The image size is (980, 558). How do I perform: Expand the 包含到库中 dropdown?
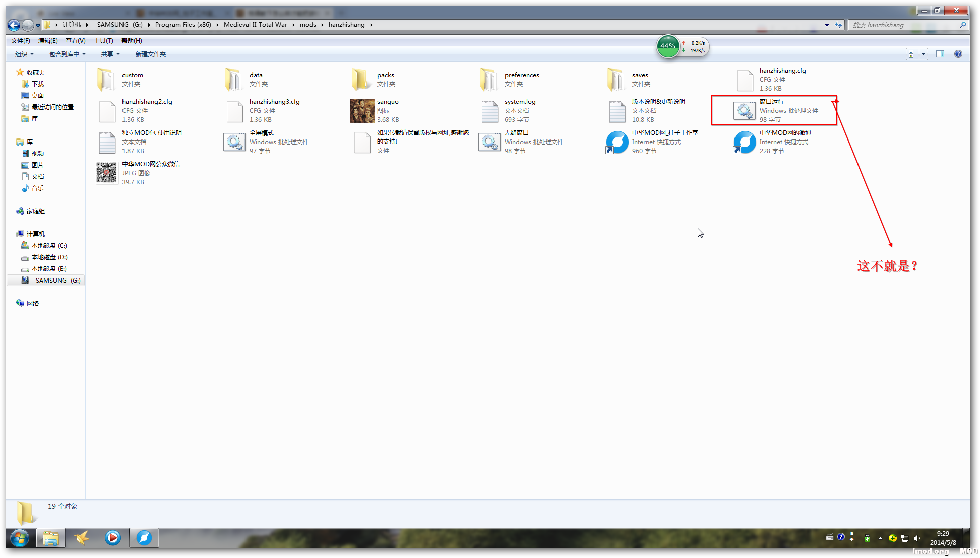tap(67, 54)
